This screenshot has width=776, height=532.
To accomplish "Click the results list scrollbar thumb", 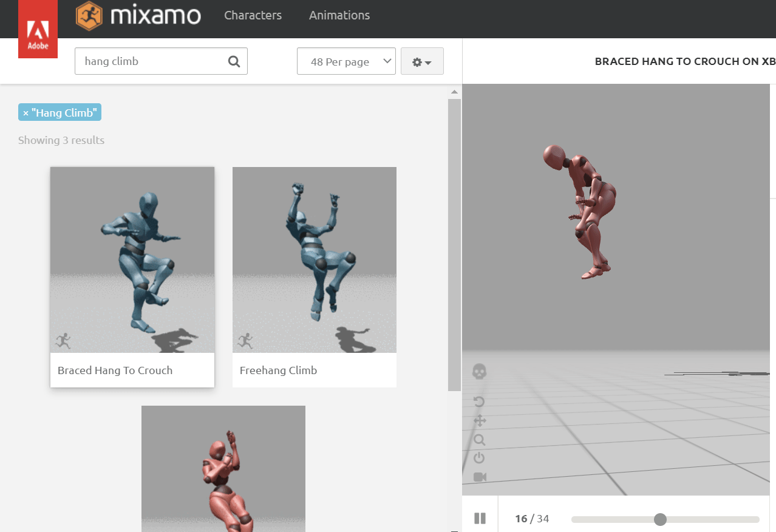I will pyautogui.click(x=454, y=245).
